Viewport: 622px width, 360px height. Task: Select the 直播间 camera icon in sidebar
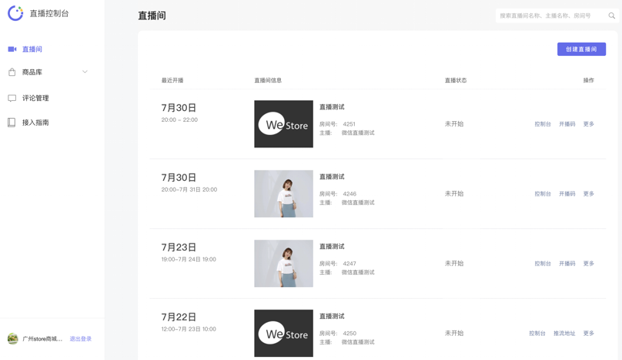(12, 49)
